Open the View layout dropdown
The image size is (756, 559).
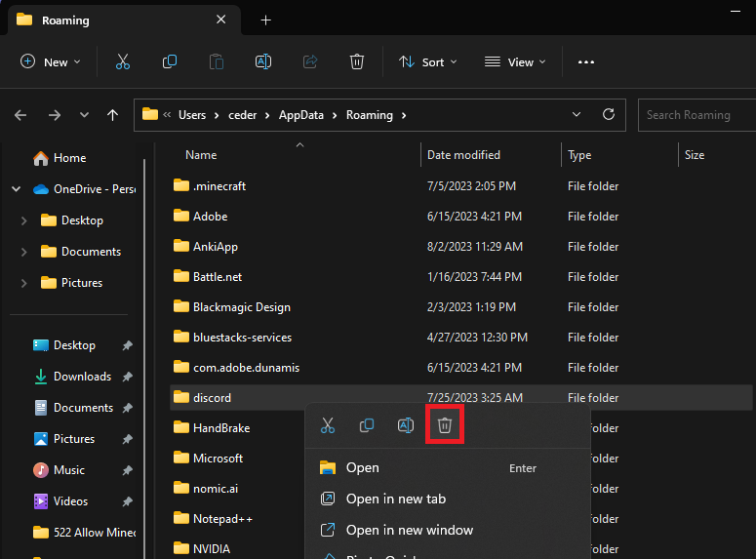click(515, 62)
